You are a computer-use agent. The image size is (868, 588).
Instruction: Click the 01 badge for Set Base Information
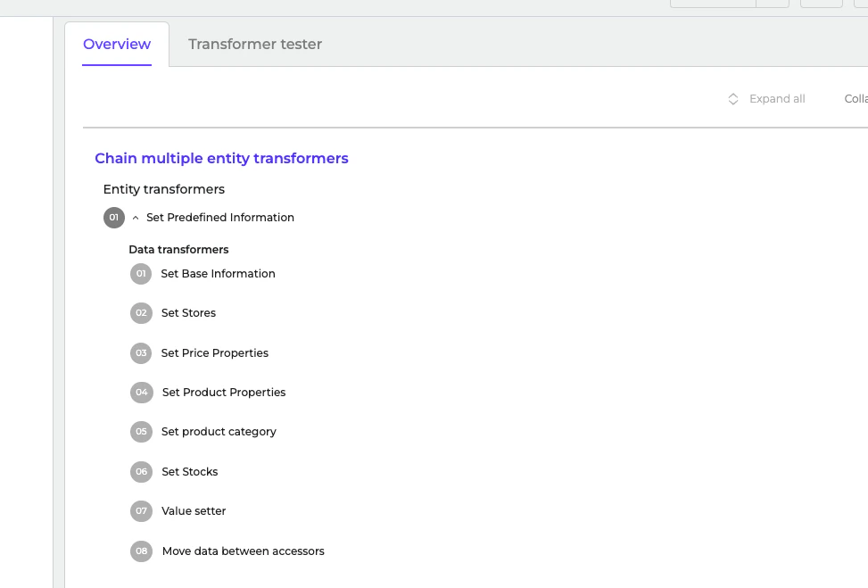click(141, 274)
